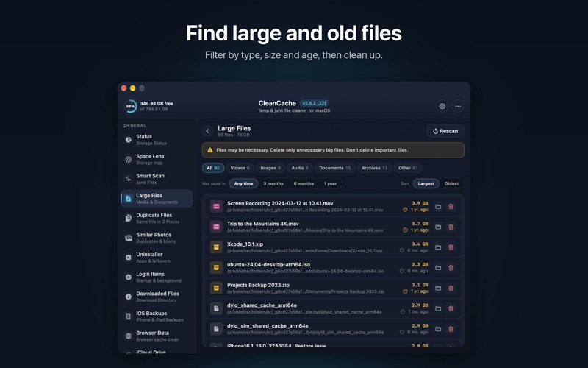The width and height of the screenshot is (588, 368).
Task: Filter by Audio tab
Action: tap(300, 168)
